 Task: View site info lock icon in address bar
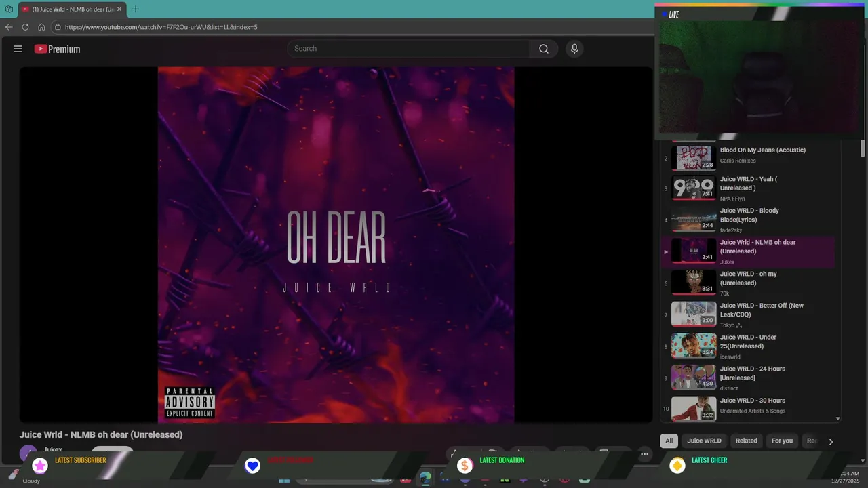(58, 27)
